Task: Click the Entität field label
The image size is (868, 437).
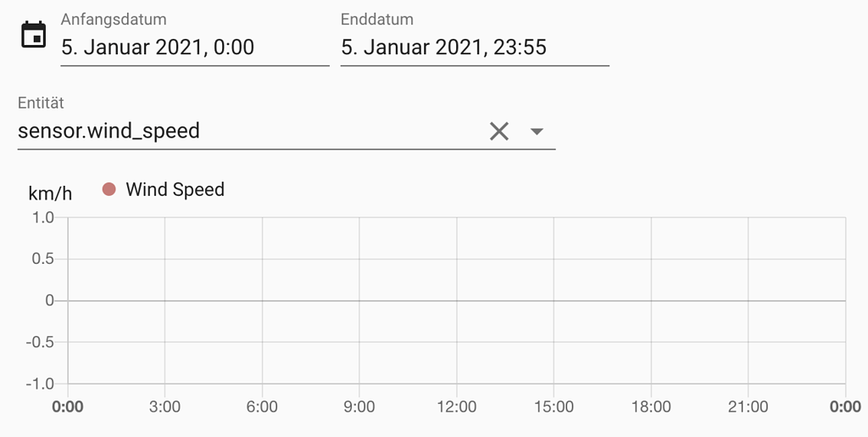Action: [41, 103]
